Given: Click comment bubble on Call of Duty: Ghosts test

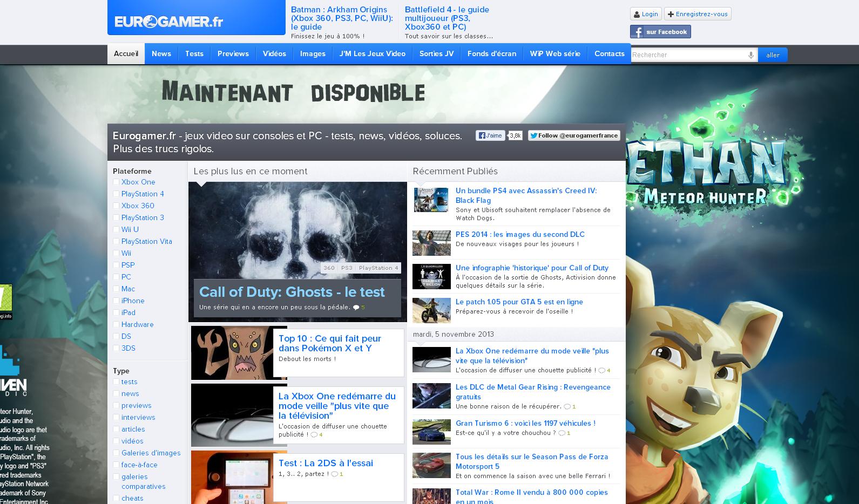Looking at the screenshot, I should (x=356, y=308).
